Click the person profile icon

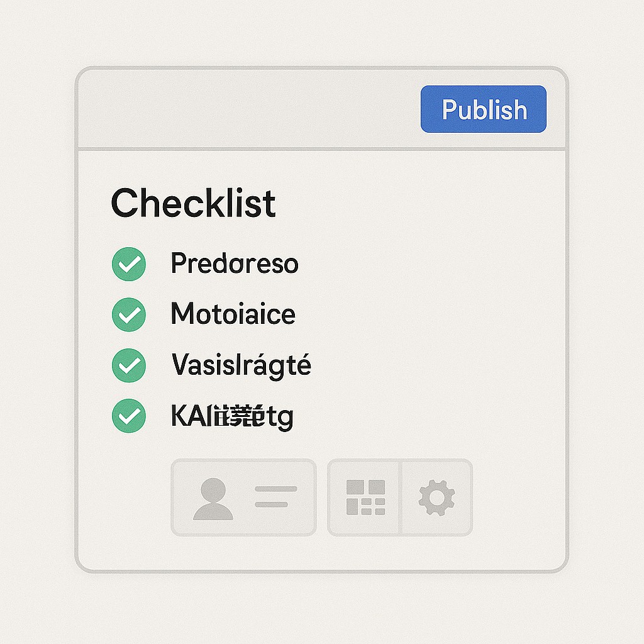click(213, 498)
